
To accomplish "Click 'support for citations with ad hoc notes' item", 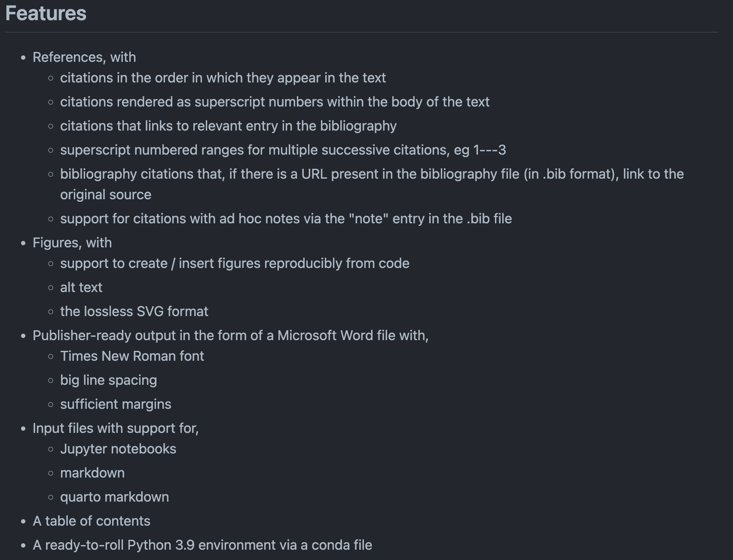I will coord(286,219).
